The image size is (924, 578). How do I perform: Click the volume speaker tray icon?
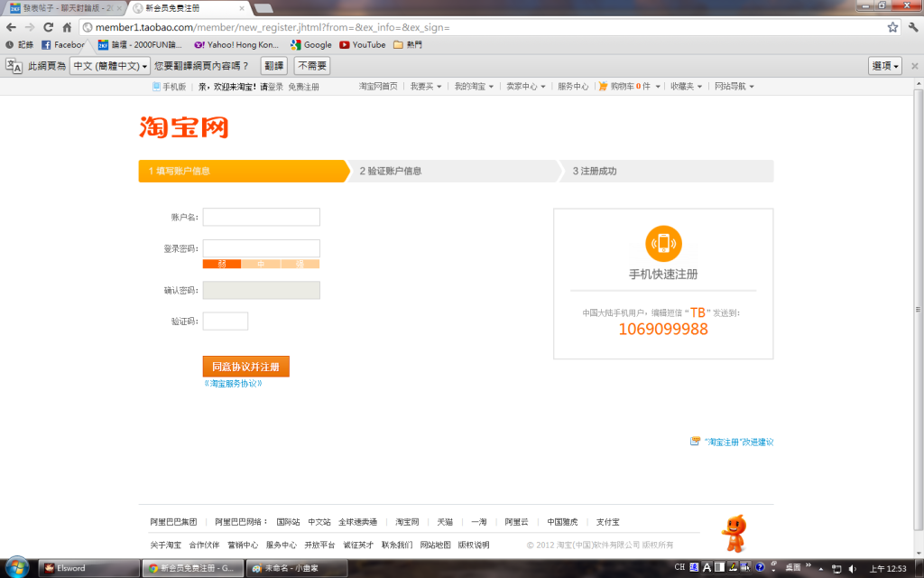click(x=852, y=569)
